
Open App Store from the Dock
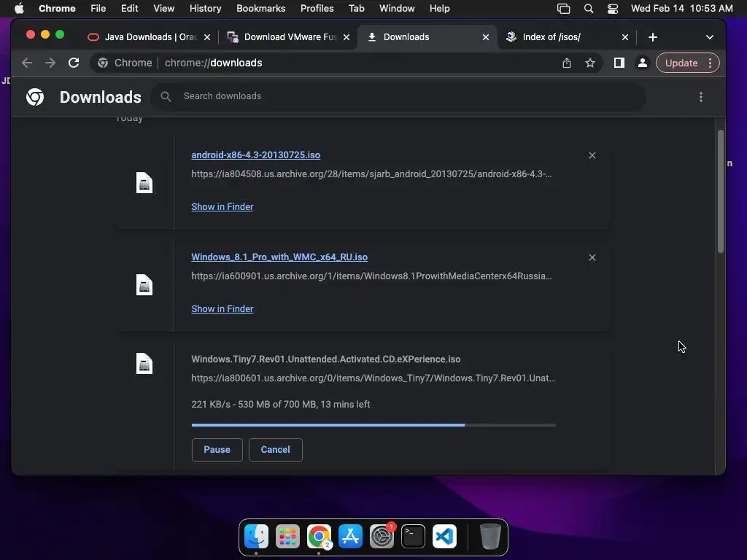pos(351,536)
